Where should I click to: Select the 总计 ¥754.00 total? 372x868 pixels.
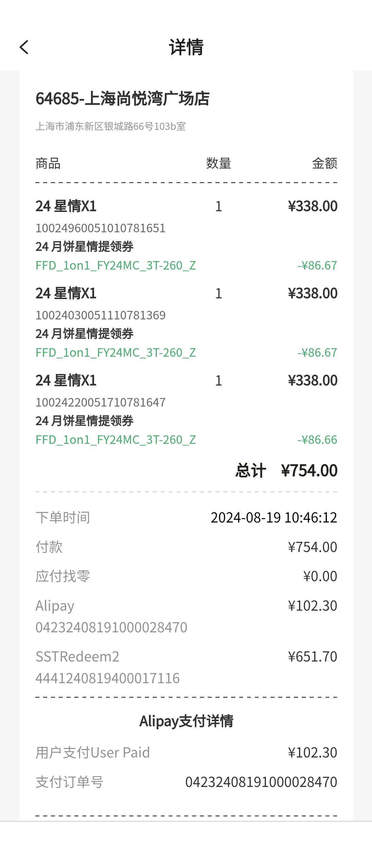coord(286,471)
